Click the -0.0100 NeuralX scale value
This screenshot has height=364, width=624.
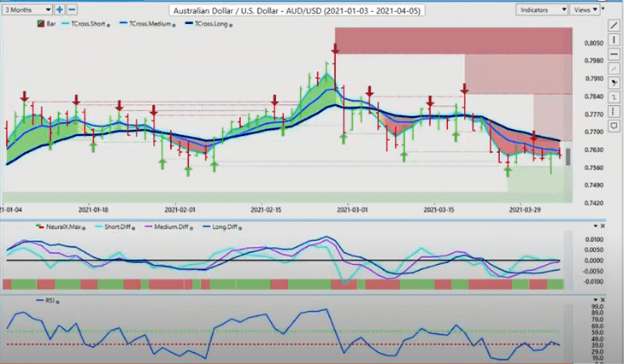click(593, 282)
